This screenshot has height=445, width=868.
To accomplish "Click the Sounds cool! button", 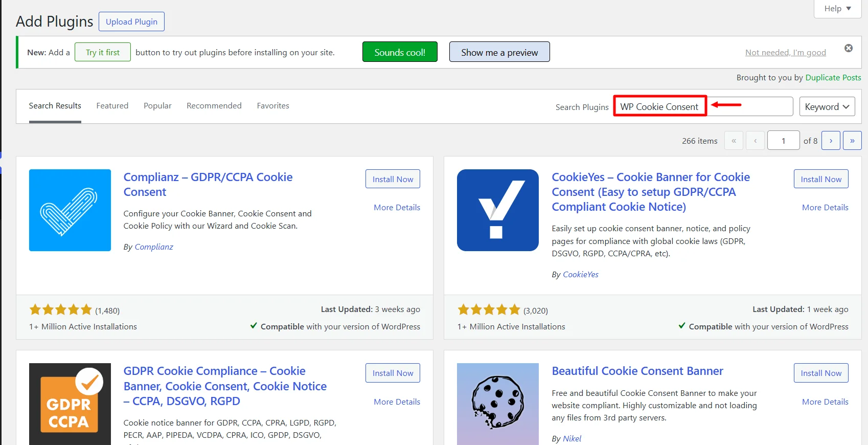I will pos(400,52).
